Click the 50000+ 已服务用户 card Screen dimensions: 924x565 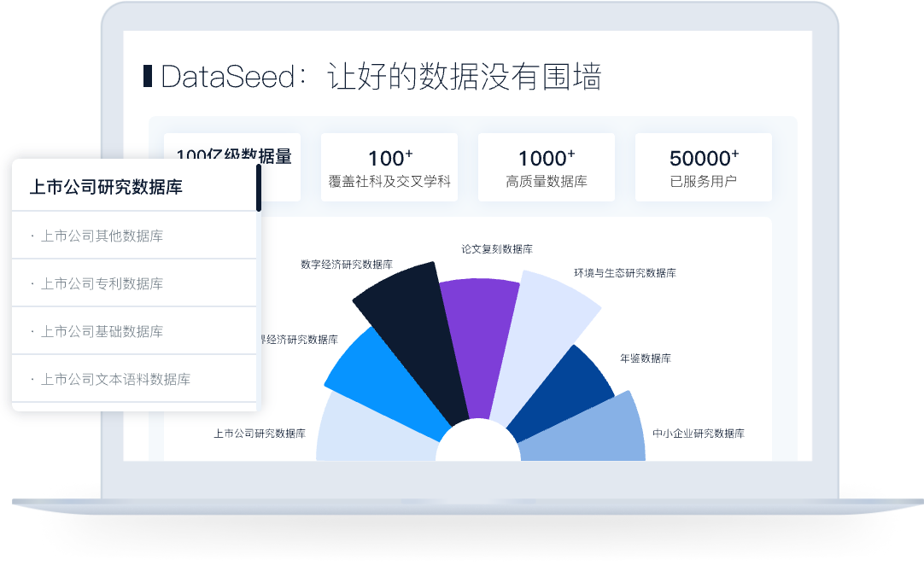(703, 167)
